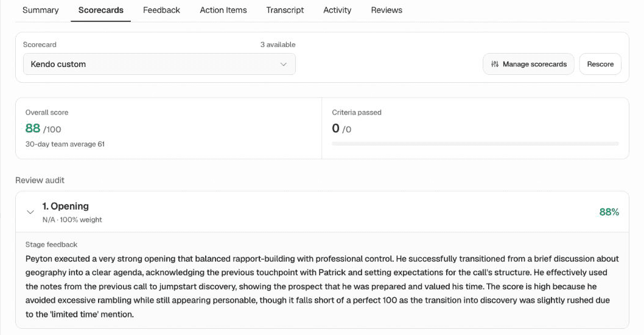The image size is (644, 335).
Task: Click the Manage scorecards button
Action: pyautogui.click(x=528, y=64)
